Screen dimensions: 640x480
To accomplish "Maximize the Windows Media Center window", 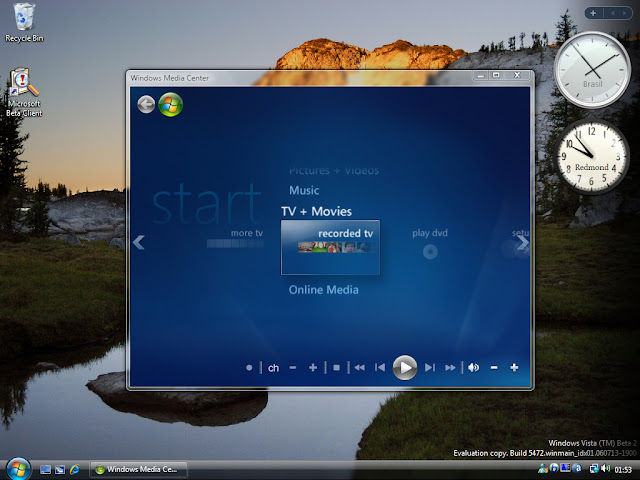I will (496, 76).
